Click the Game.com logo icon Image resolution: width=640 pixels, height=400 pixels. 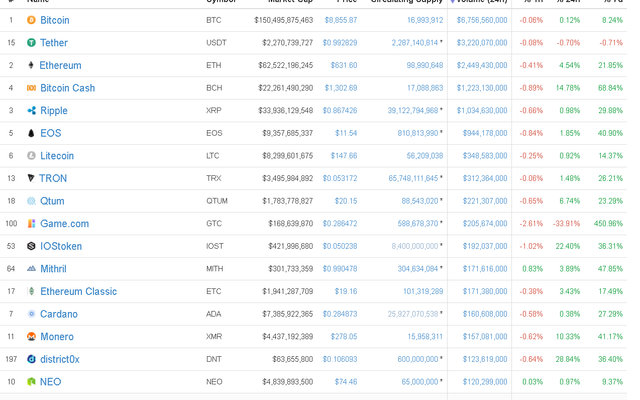tap(31, 223)
